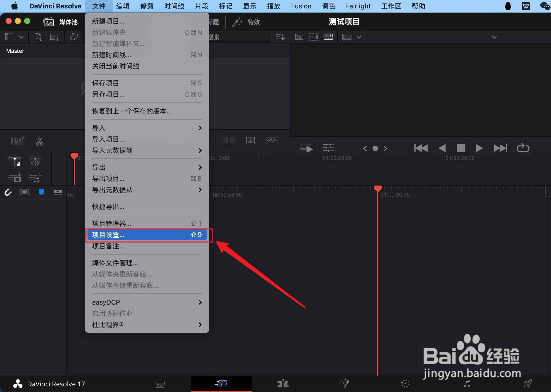Click the Effects magic wand icon
Viewport: 551px width, 392px height.
tap(237, 22)
